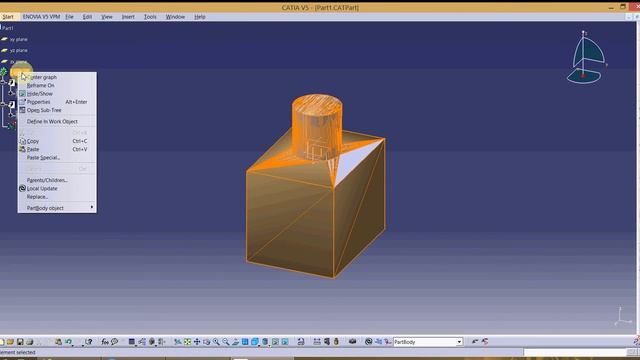This screenshot has width=640, height=360.
Task: Choose Copy in context menu
Action: 57,141
